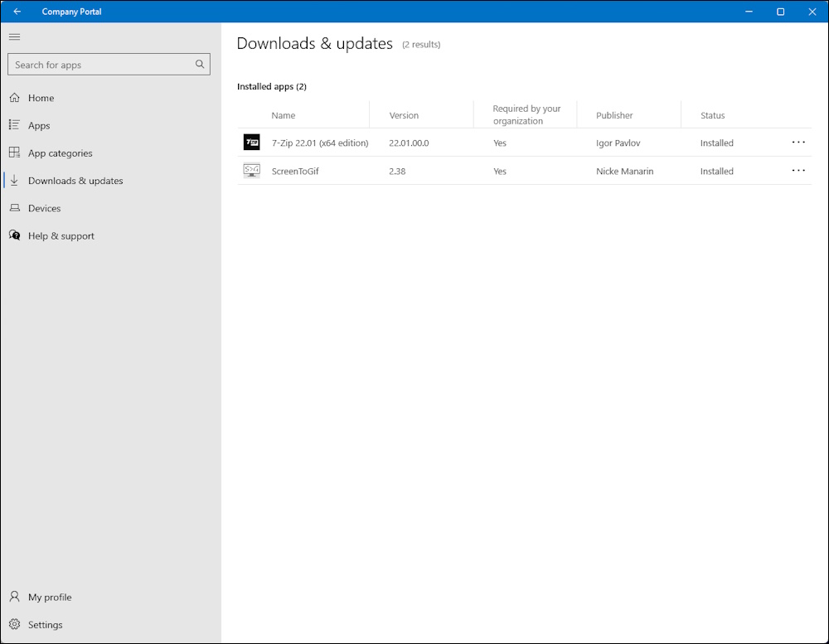Image resolution: width=829 pixels, height=644 pixels.
Task: Select Downloads & updates in sidebar
Action: click(x=111, y=181)
